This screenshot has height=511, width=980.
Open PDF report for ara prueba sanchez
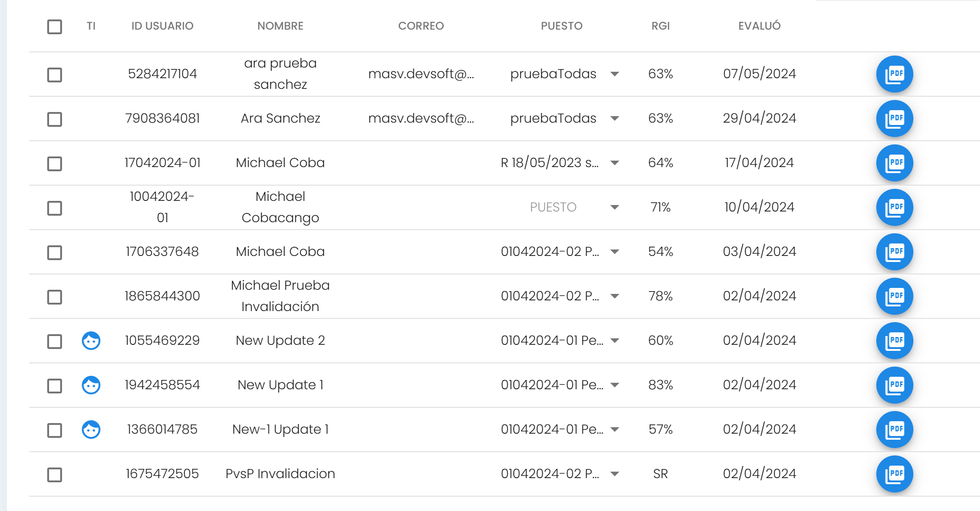[x=894, y=74]
